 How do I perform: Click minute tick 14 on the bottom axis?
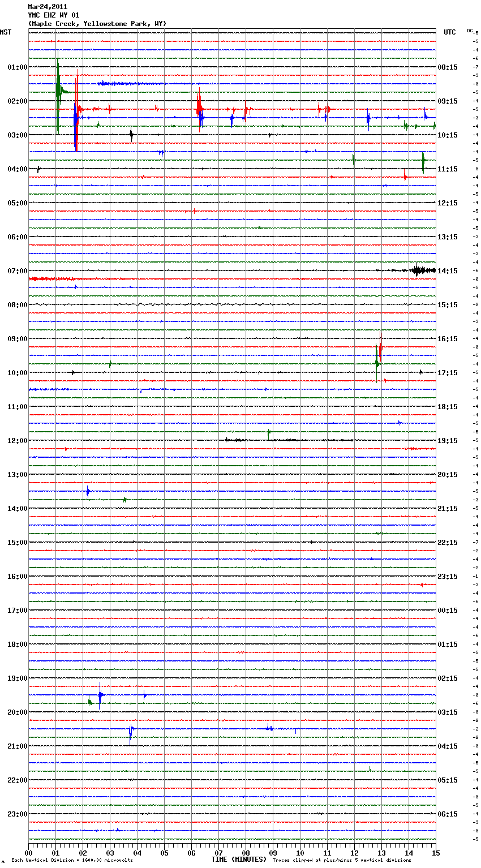[x=409, y=853]
